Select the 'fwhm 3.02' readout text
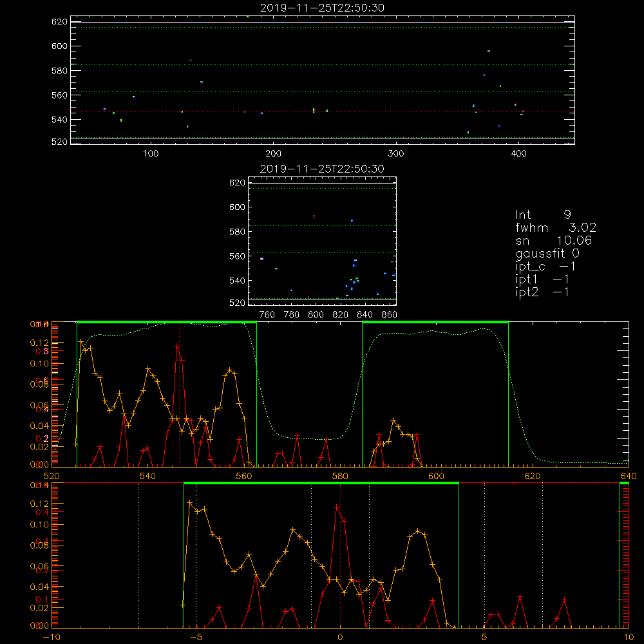The image size is (644, 644). tap(556, 227)
